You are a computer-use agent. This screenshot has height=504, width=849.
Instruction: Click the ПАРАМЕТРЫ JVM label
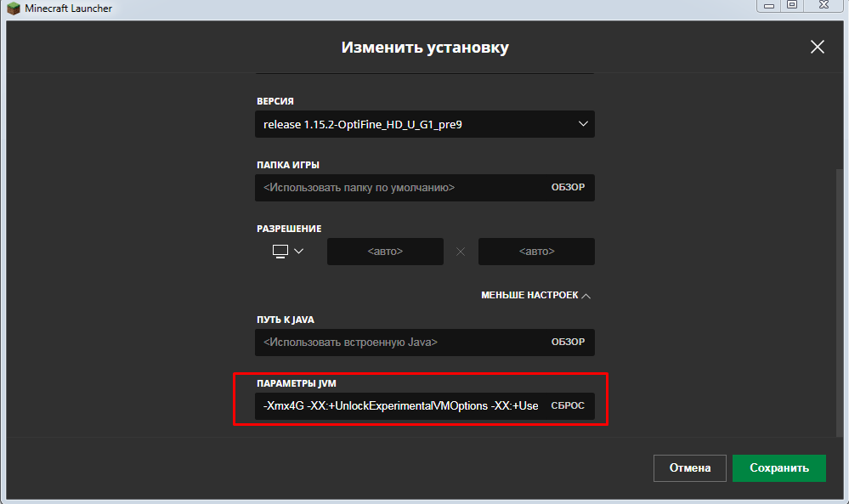coord(297,383)
